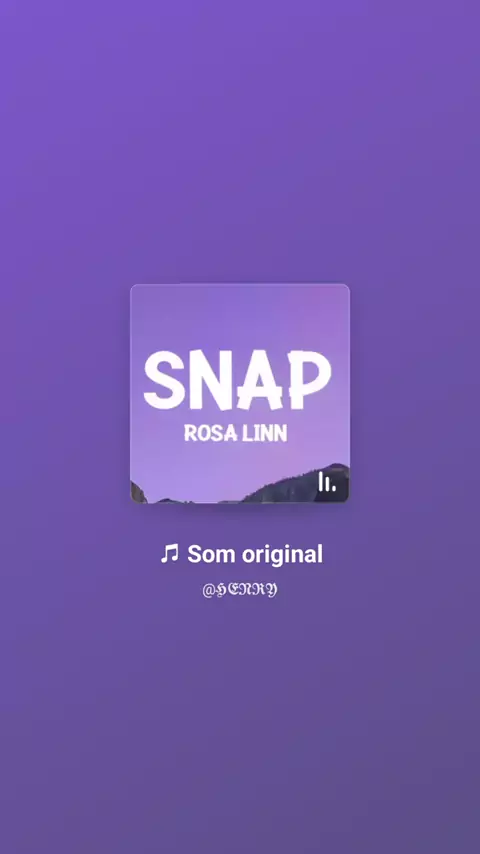
Task: Tap the word LINN on the cover
Action: point(264,433)
